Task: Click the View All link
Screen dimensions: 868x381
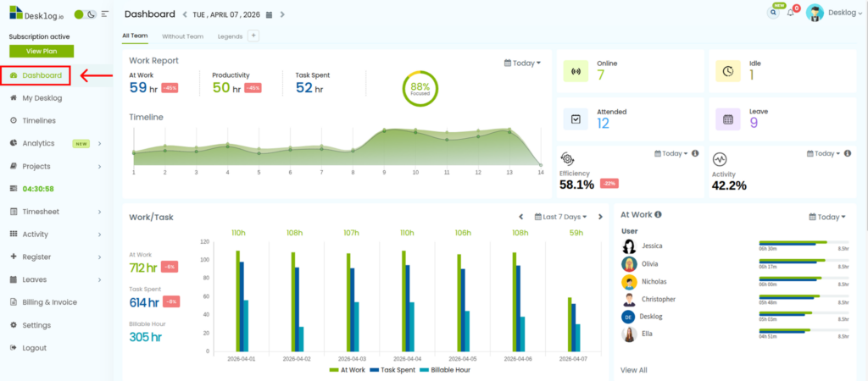Action: click(633, 370)
